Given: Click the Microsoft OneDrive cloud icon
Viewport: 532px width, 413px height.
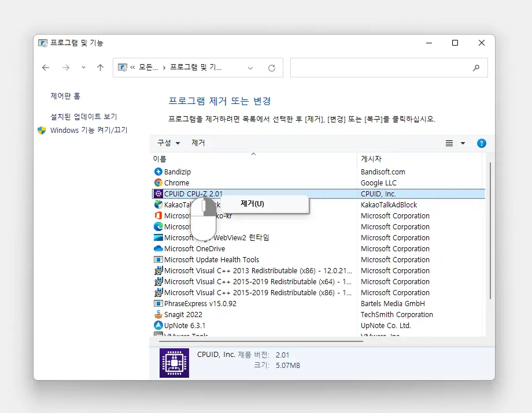Looking at the screenshot, I should pos(158,249).
